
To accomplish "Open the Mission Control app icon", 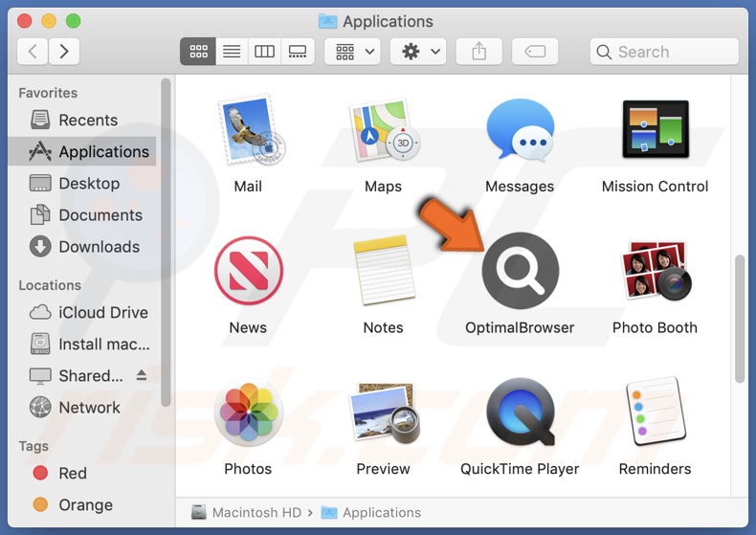I will 656,129.
